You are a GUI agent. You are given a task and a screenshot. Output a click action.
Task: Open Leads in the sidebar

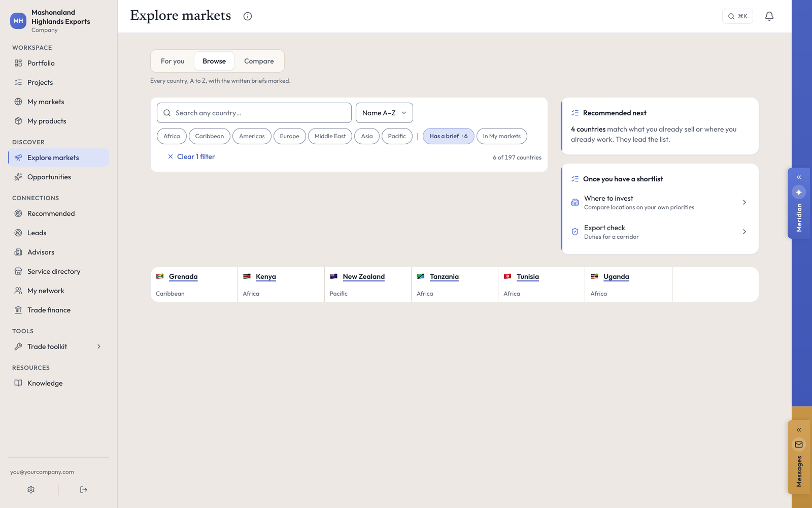(x=58, y=233)
